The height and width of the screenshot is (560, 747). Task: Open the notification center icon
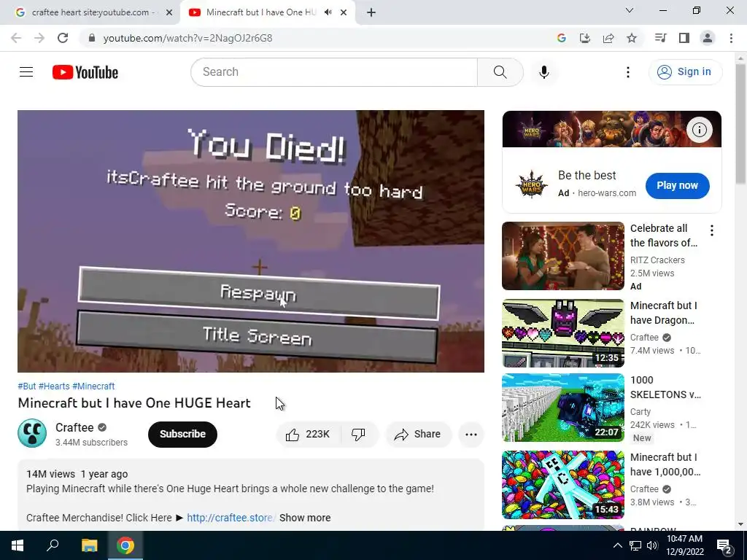[x=724, y=545]
